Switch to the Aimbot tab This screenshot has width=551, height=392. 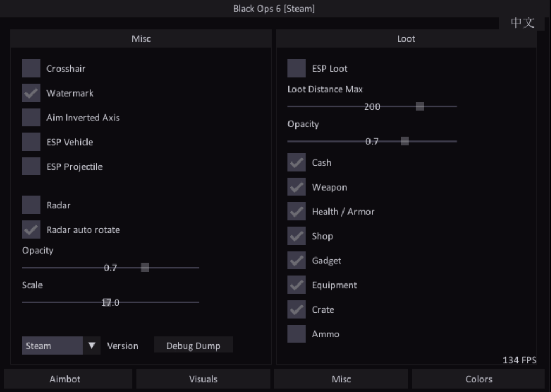[x=65, y=379]
